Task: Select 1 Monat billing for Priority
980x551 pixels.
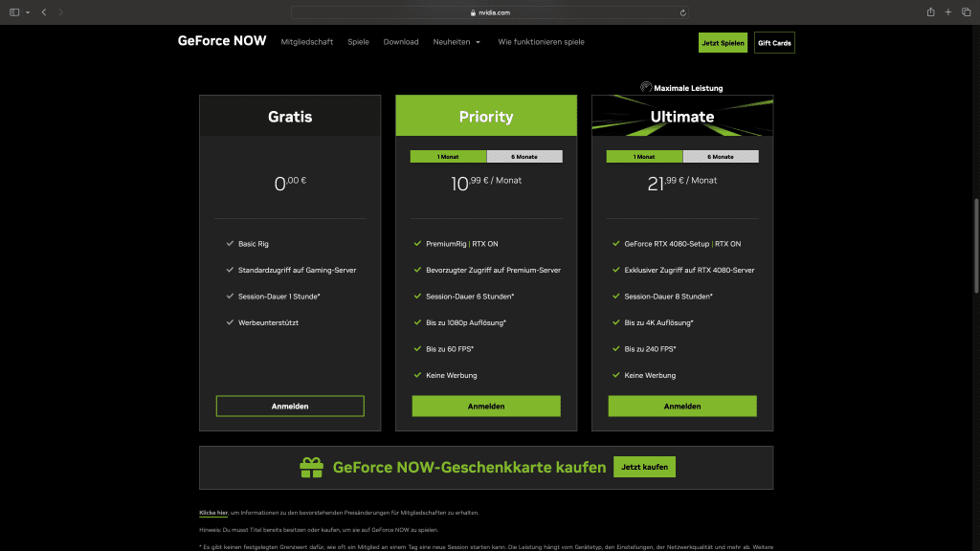Action: pyautogui.click(x=448, y=157)
